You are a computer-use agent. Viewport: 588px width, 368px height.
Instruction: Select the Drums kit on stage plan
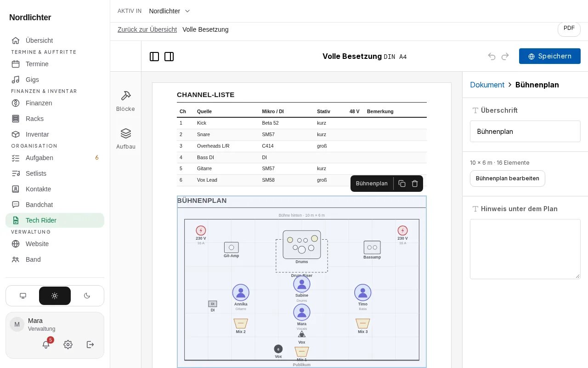point(302,245)
